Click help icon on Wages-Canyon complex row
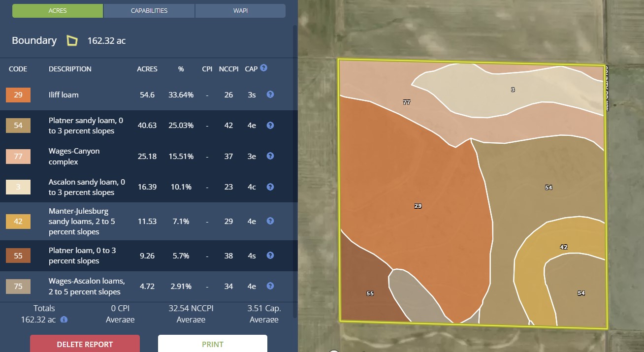Image resolution: width=644 pixels, height=352 pixels. pyautogui.click(x=270, y=156)
